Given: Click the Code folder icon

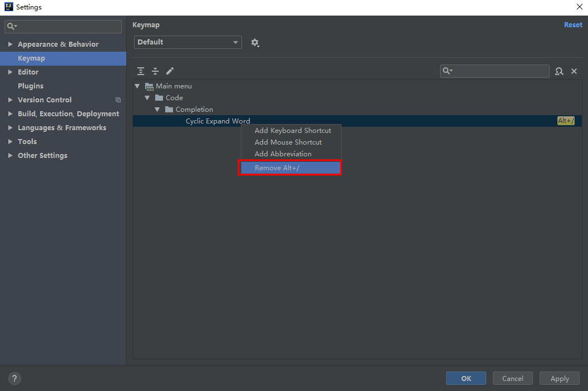Looking at the screenshot, I should pos(159,98).
